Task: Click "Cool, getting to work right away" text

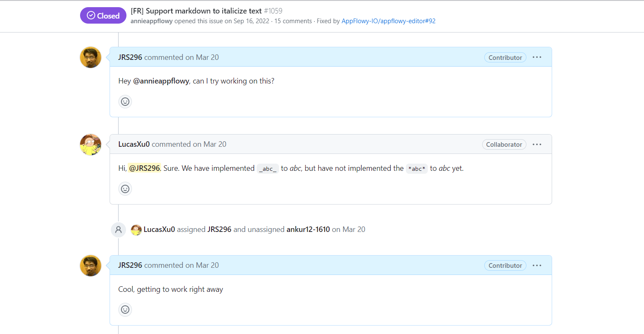Action: point(171,289)
